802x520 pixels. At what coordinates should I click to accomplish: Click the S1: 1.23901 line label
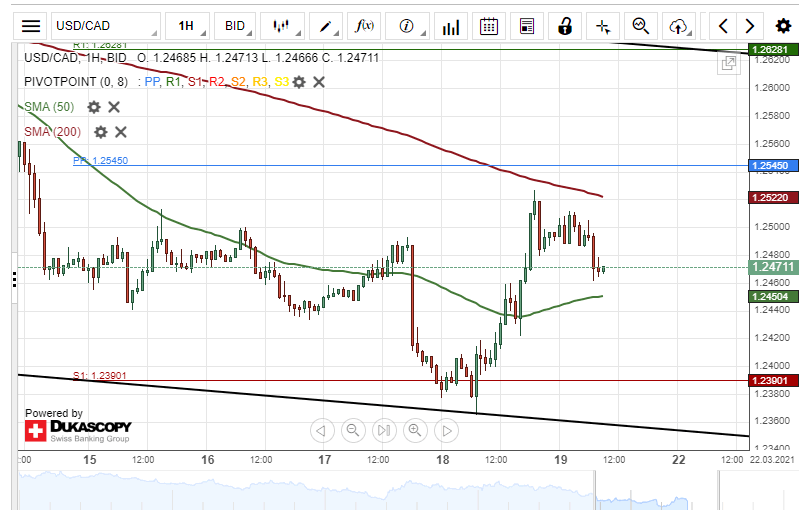pyautogui.click(x=100, y=376)
